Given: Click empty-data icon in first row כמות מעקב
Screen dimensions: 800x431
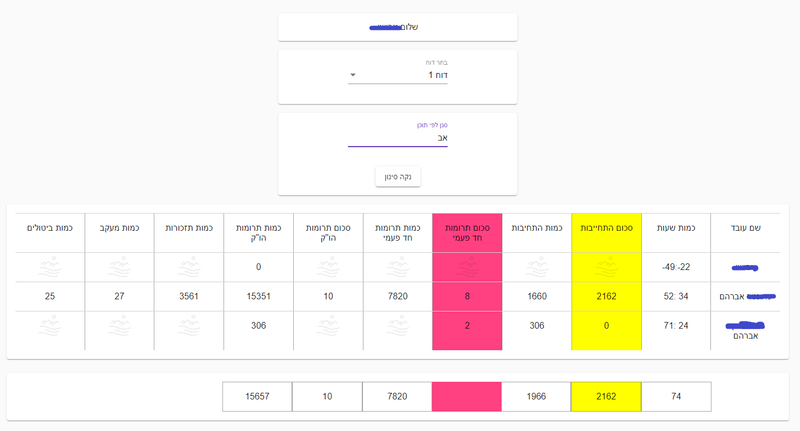Looking at the screenshot, I should (x=119, y=267).
